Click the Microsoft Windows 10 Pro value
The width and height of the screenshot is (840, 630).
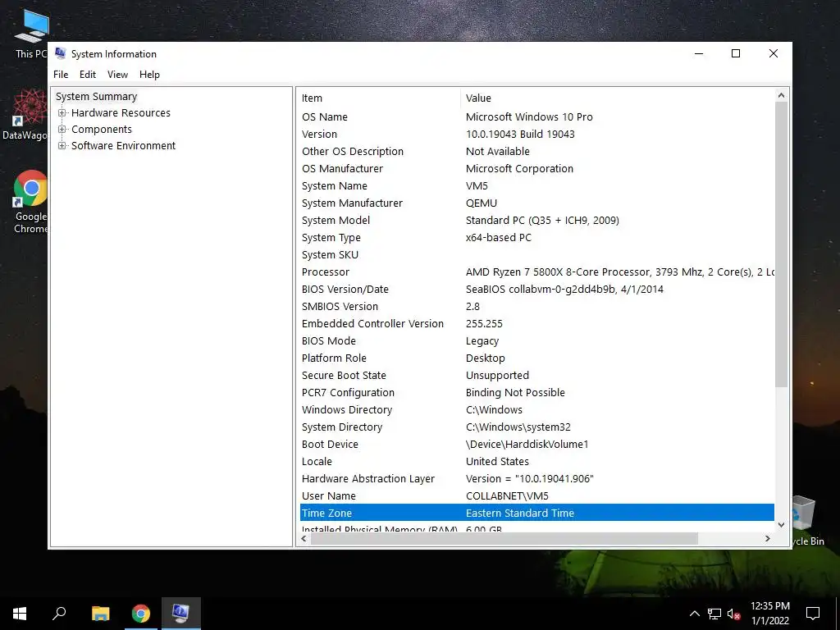529,116
